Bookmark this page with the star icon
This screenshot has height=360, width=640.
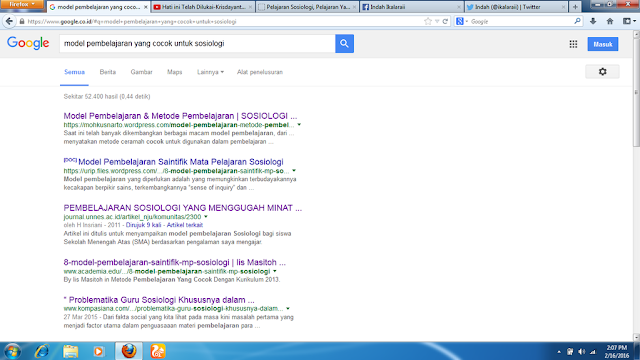[x=428, y=22]
